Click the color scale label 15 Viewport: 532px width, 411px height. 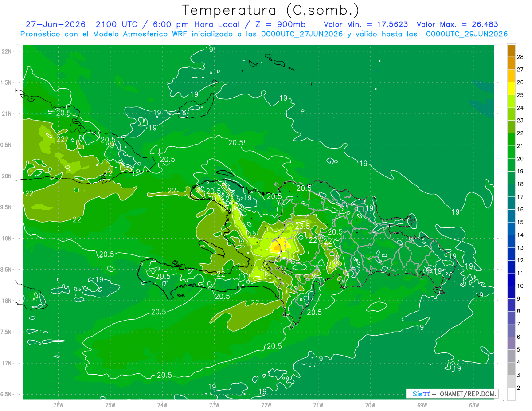point(520,222)
